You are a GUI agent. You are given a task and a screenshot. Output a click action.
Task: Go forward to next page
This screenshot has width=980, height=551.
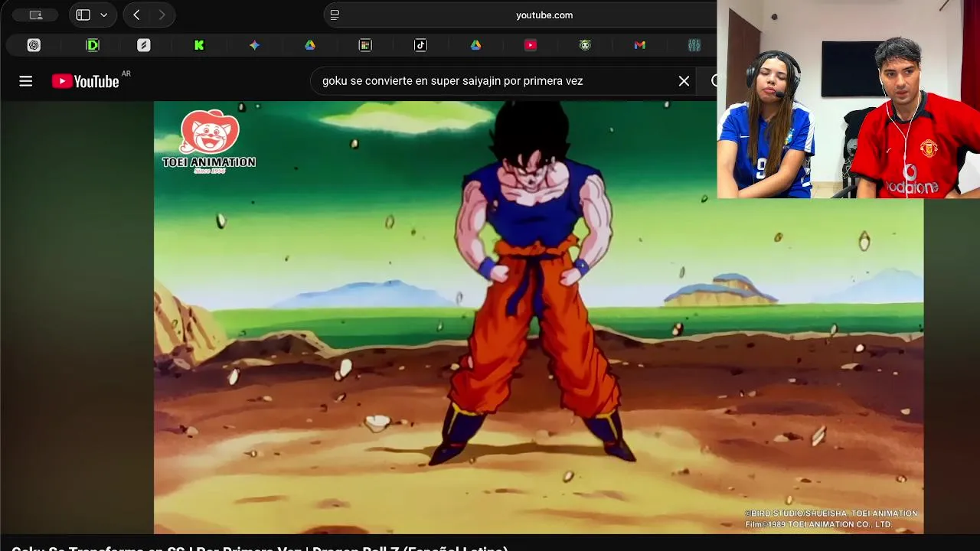[162, 15]
